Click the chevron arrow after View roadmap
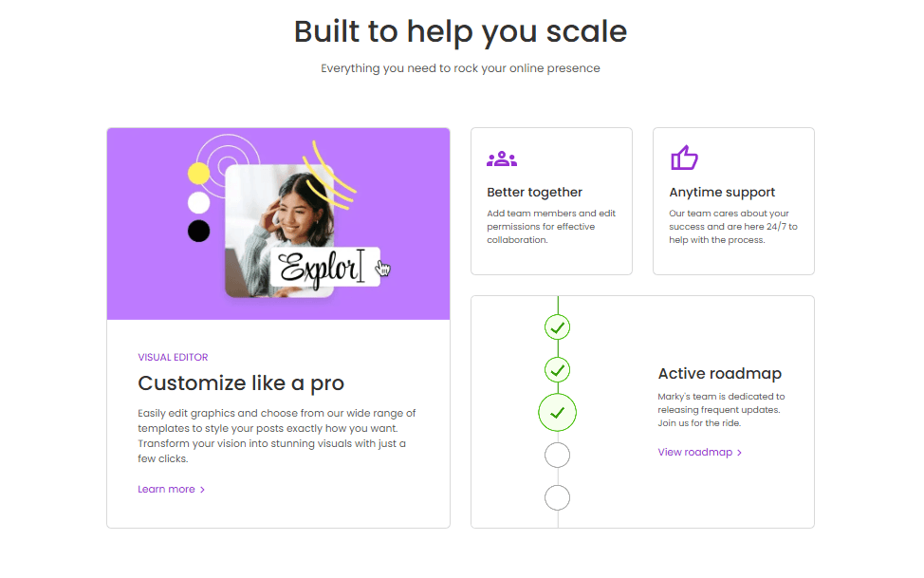 (740, 453)
